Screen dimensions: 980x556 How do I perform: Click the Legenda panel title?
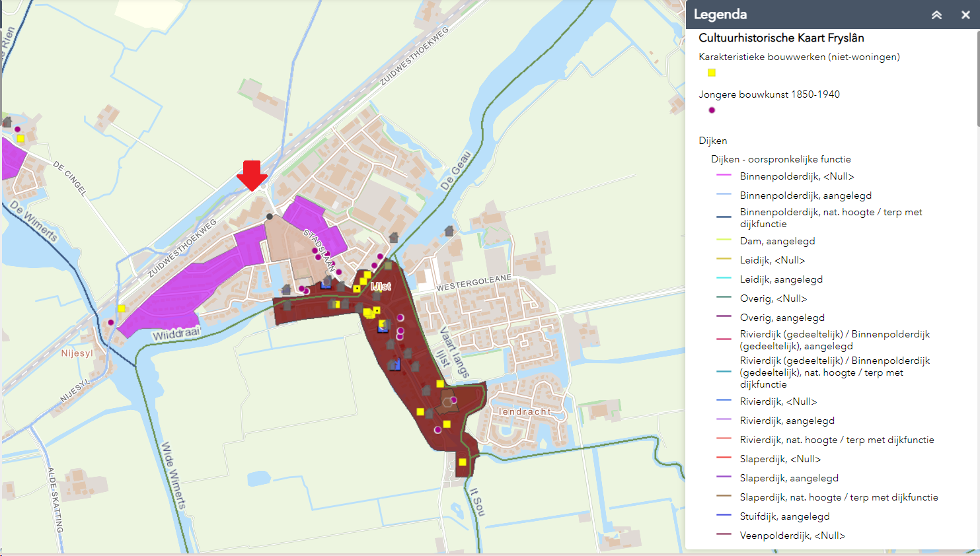click(720, 15)
